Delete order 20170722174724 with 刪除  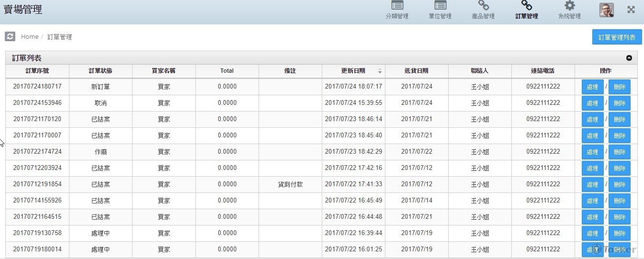coord(619,152)
